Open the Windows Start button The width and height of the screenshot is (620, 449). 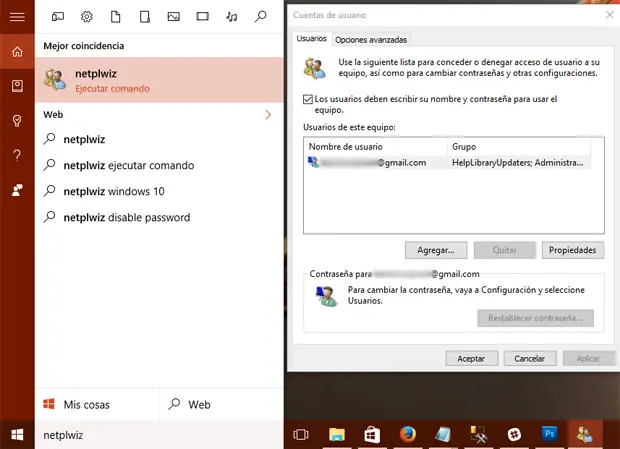[17, 435]
